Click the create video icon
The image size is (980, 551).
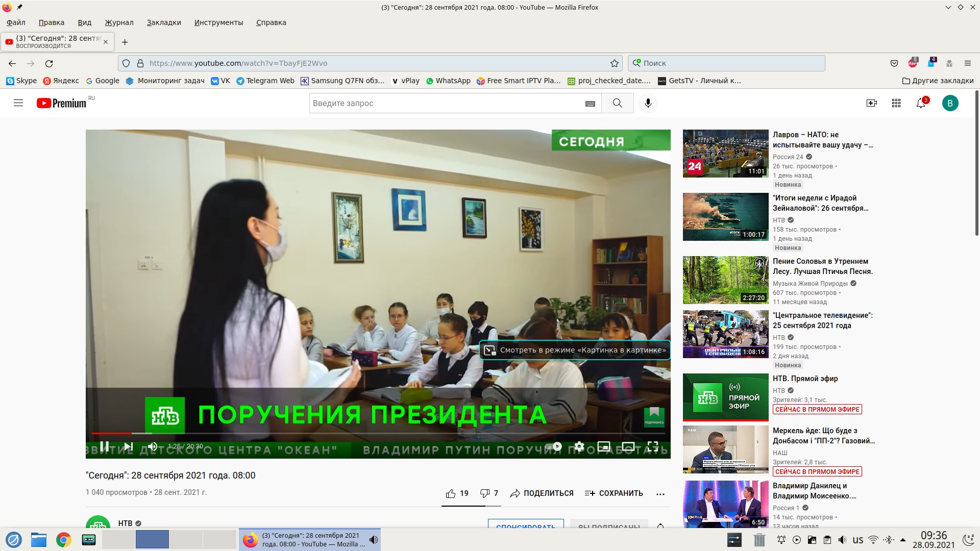872,103
